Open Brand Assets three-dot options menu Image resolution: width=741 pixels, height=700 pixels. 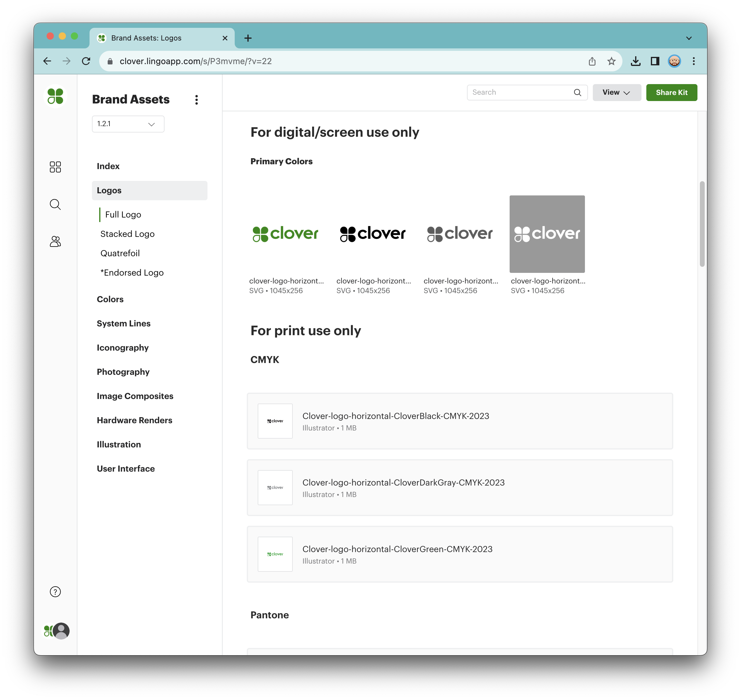197,100
